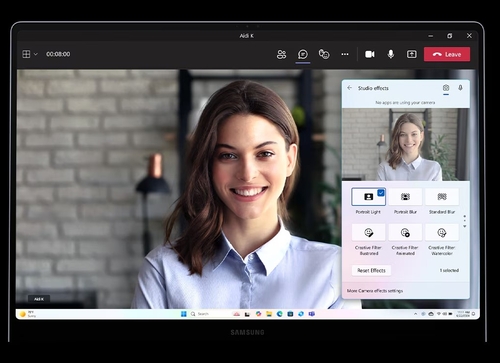Enable Creative Filter Watercolor

[442, 232]
